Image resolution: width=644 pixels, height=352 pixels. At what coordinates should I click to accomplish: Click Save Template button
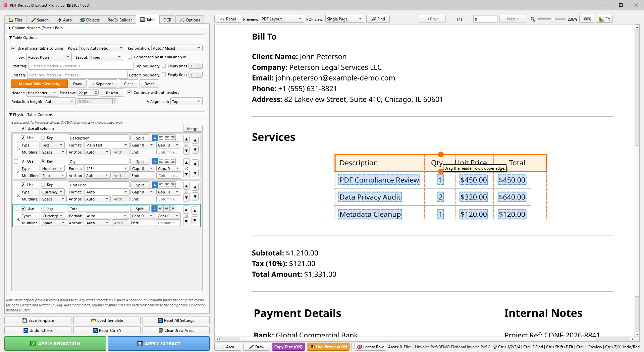[x=38, y=320]
